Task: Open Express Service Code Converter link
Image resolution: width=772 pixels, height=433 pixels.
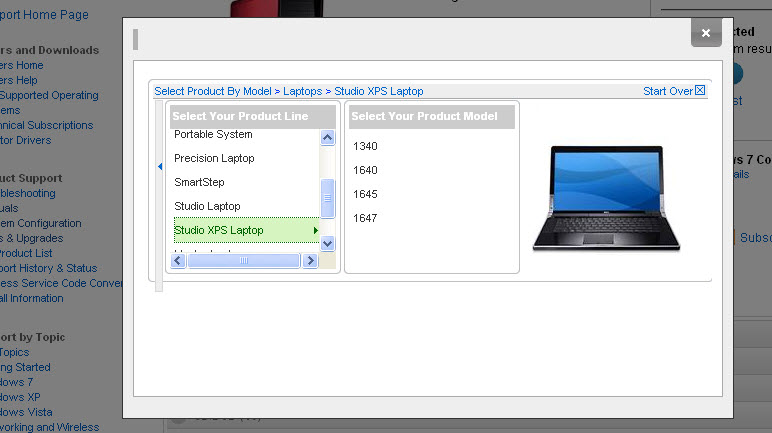Action: coord(61,283)
